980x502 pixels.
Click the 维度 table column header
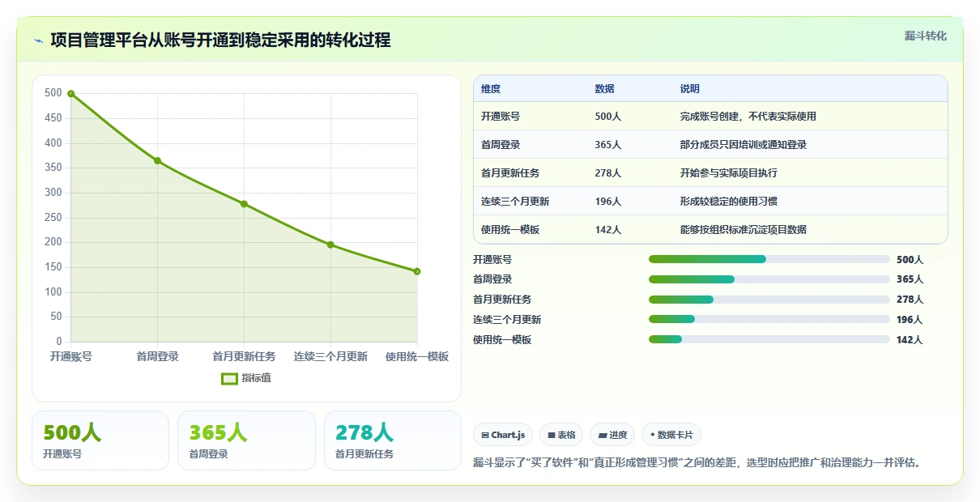pos(491,89)
